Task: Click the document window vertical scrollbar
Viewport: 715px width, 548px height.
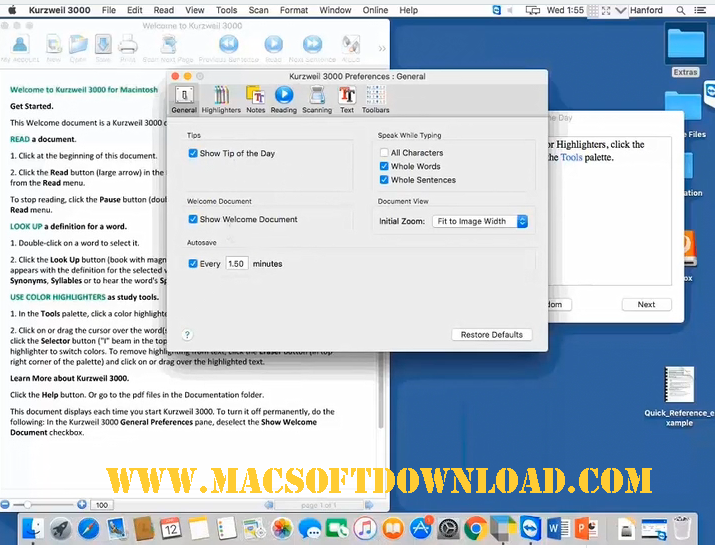Action: coord(381,392)
